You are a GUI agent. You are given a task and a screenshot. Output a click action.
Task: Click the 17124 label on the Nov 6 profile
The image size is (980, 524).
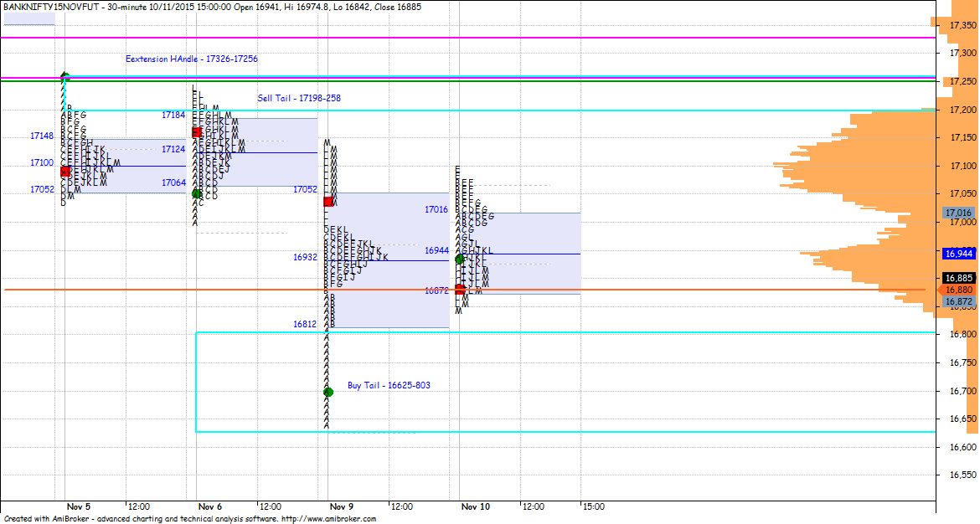click(x=173, y=149)
